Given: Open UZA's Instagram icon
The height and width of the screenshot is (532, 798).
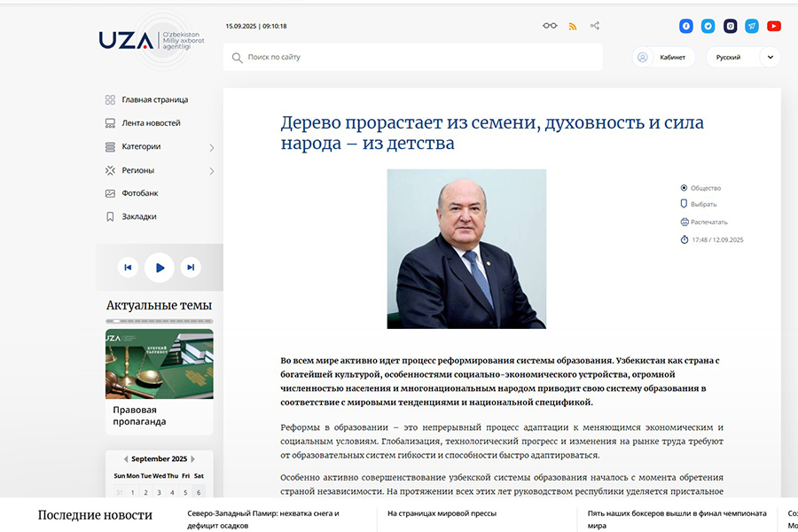Looking at the screenshot, I should coord(730,26).
